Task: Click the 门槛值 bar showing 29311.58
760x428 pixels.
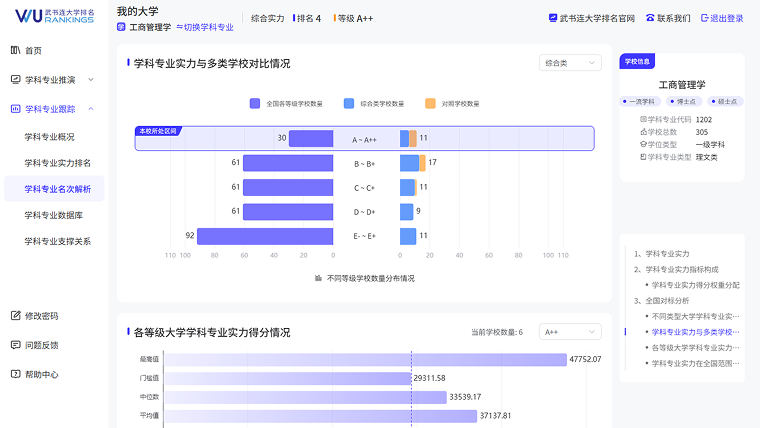Action: (287, 378)
